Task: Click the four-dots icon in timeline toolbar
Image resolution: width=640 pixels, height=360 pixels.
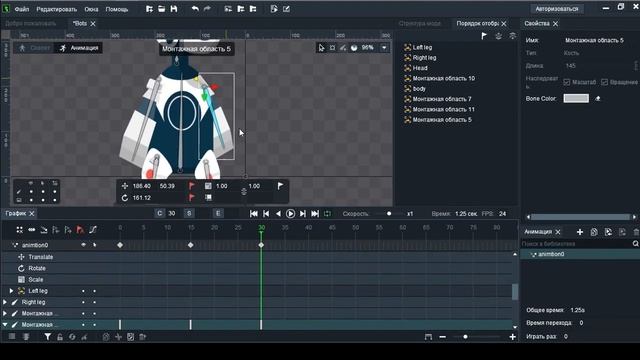Action: (20, 230)
